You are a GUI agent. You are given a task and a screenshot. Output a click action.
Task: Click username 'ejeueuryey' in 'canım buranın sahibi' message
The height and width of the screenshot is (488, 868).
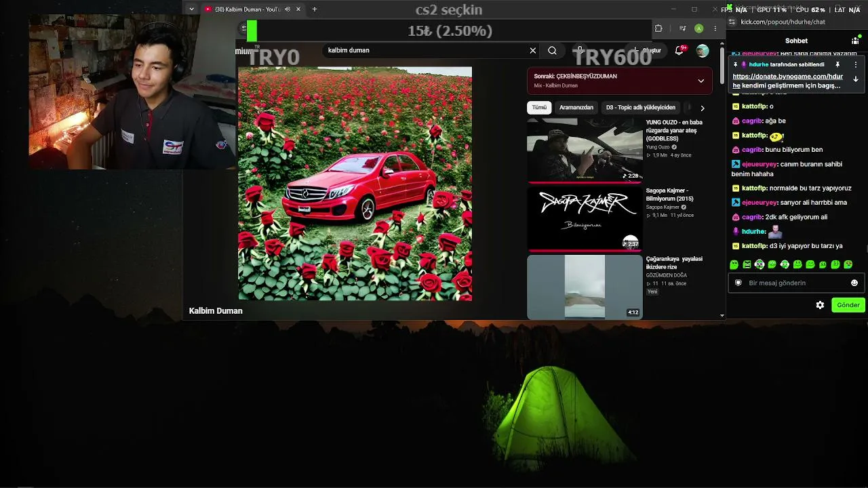pyautogui.click(x=759, y=164)
